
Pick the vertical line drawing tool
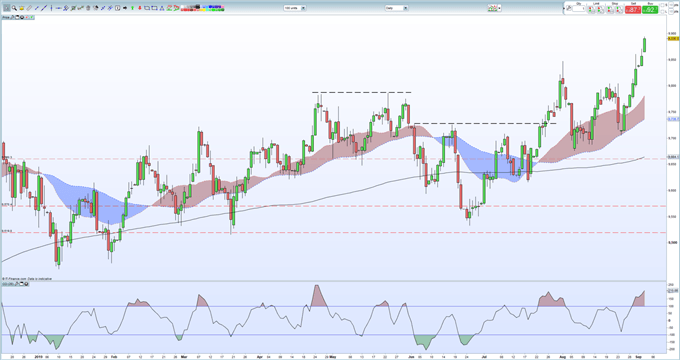(51, 8)
